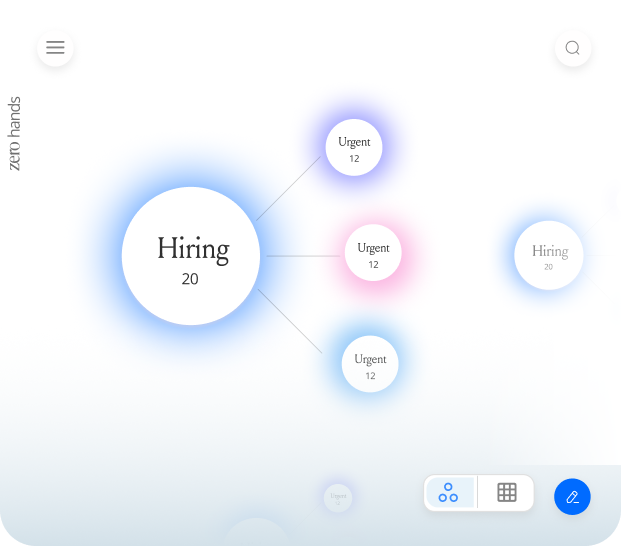Switch to bubble graph view
This screenshot has height=546, width=621.
[450, 493]
